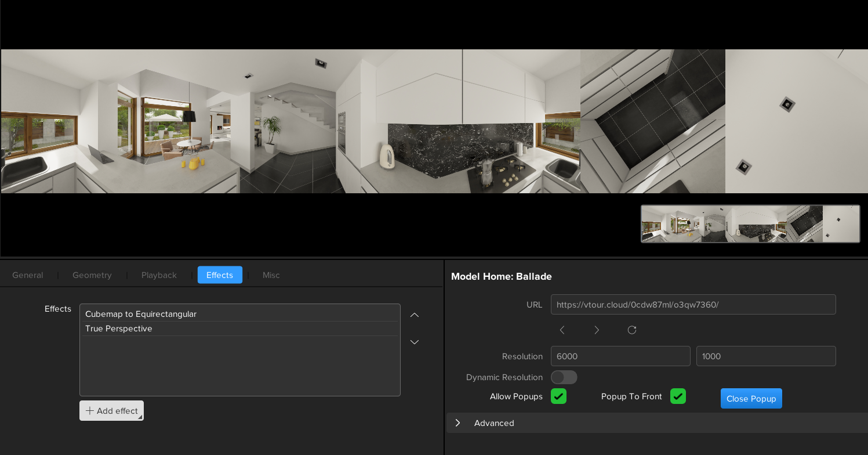Open the Geometry tab

[x=92, y=275]
